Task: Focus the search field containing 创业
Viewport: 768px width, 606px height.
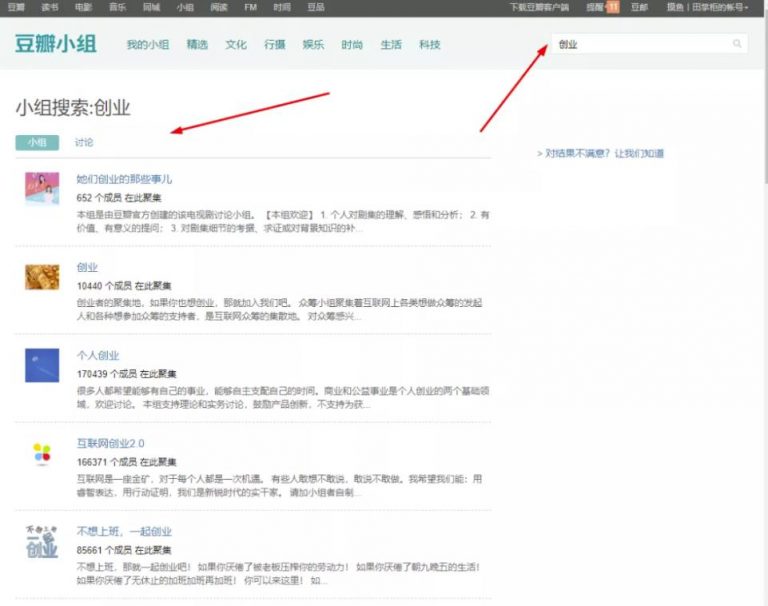Action: (x=640, y=44)
